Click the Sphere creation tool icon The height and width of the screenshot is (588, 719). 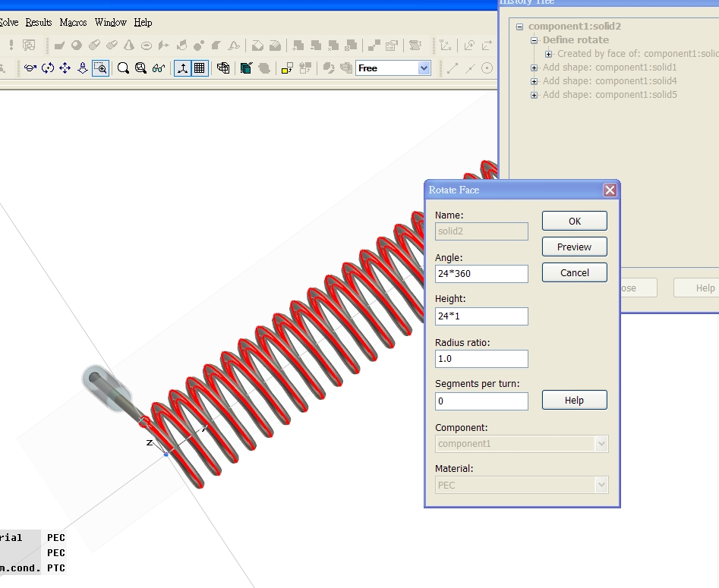(x=77, y=45)
